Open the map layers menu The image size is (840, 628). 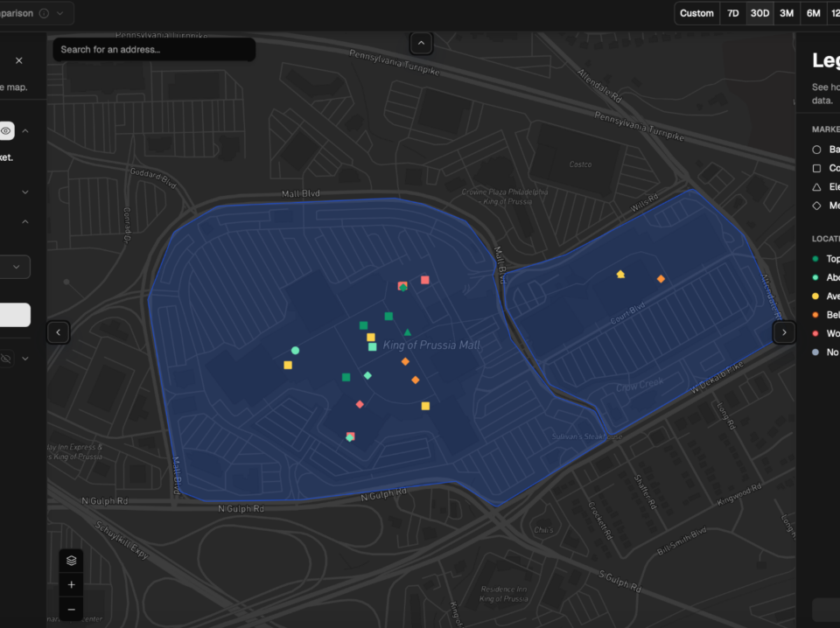[71, 561]
